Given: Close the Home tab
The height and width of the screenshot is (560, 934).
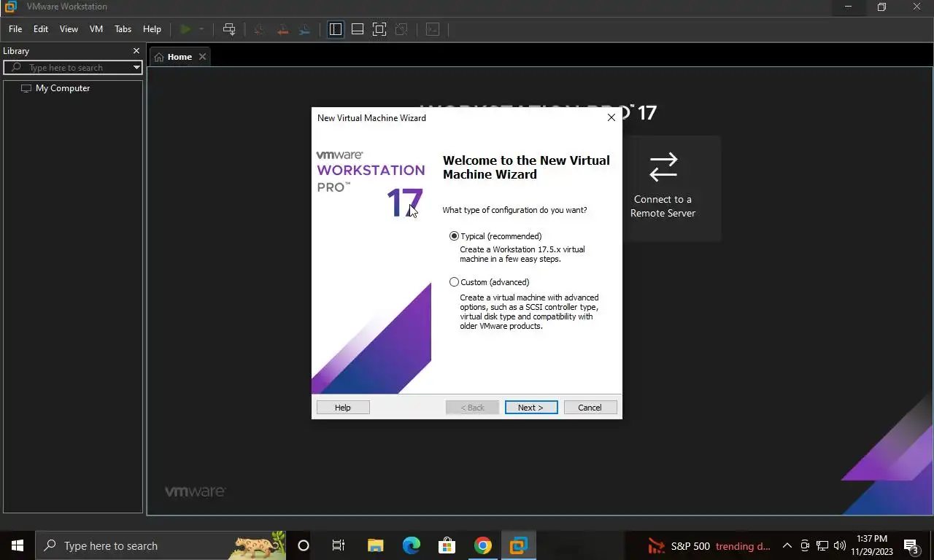Looking at the screenshot, I should click(x=203, y=57).
